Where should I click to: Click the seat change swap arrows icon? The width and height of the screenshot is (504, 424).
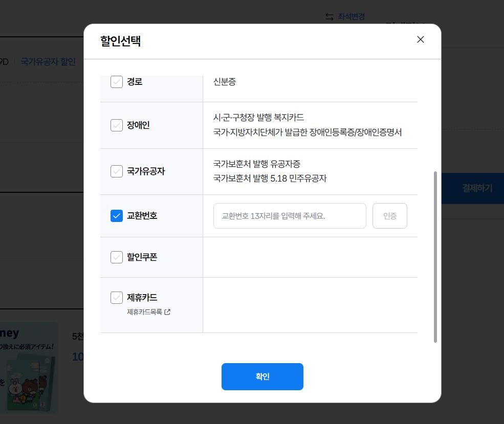coord(330,16)
